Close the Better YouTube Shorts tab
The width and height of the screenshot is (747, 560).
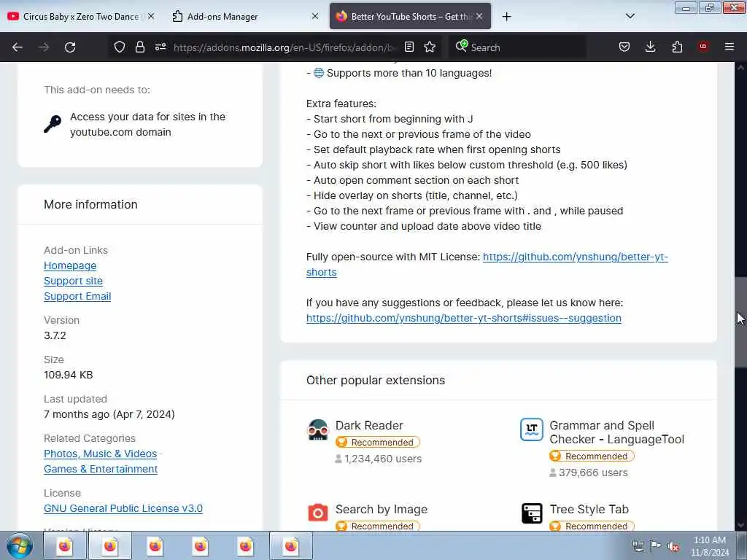tap(479, 16)
